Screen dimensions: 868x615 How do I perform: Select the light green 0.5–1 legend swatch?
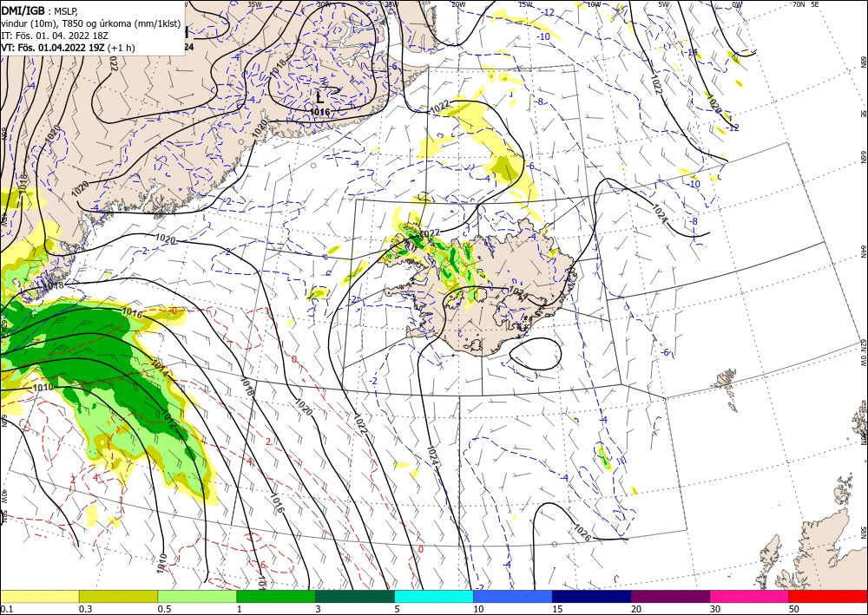click(x=197, y=596)
